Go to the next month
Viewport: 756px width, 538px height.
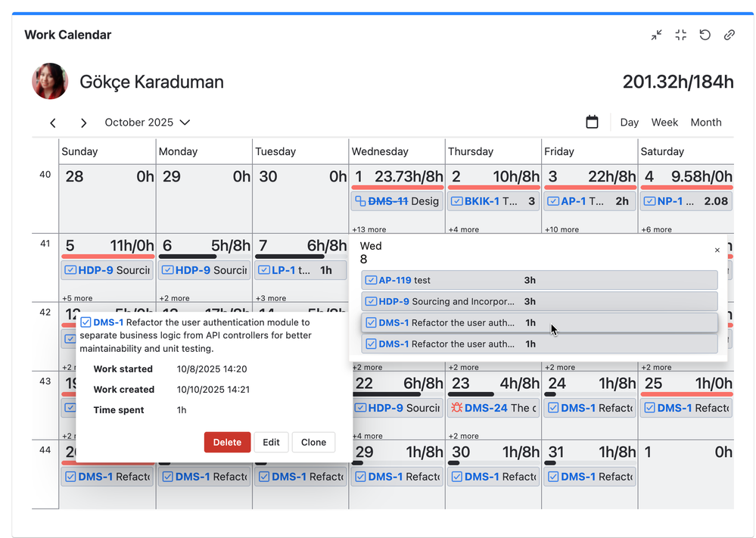(83, 123)
